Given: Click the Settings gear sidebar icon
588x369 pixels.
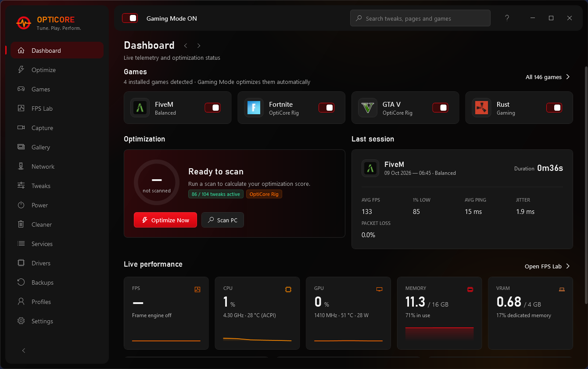Looking at the screenshot, I should point(21,321).
